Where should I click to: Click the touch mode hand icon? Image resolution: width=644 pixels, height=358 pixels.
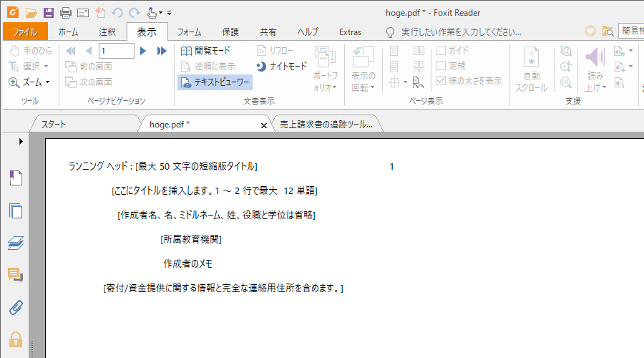152,13
